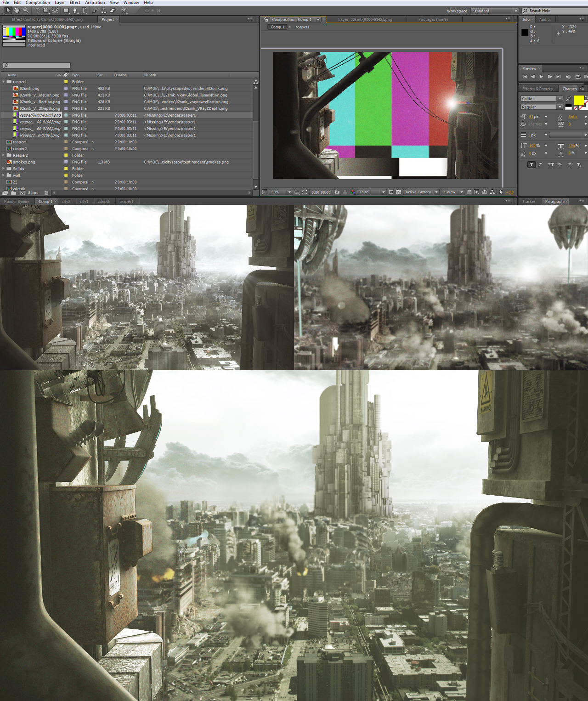This screenshot has width=588, height=701.
Task: Click the Reset Exposure icon
Action: tap(501, 192)
